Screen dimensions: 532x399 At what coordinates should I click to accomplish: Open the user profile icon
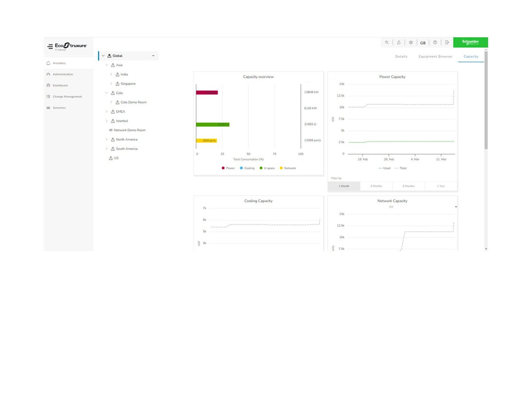(399, 43)
